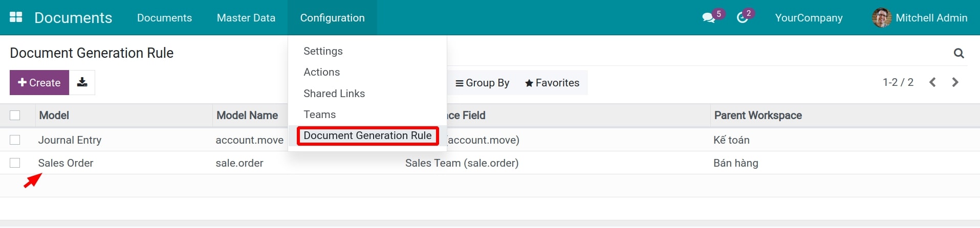Click the Create button
980x228 pixels.
pos(39,83)
